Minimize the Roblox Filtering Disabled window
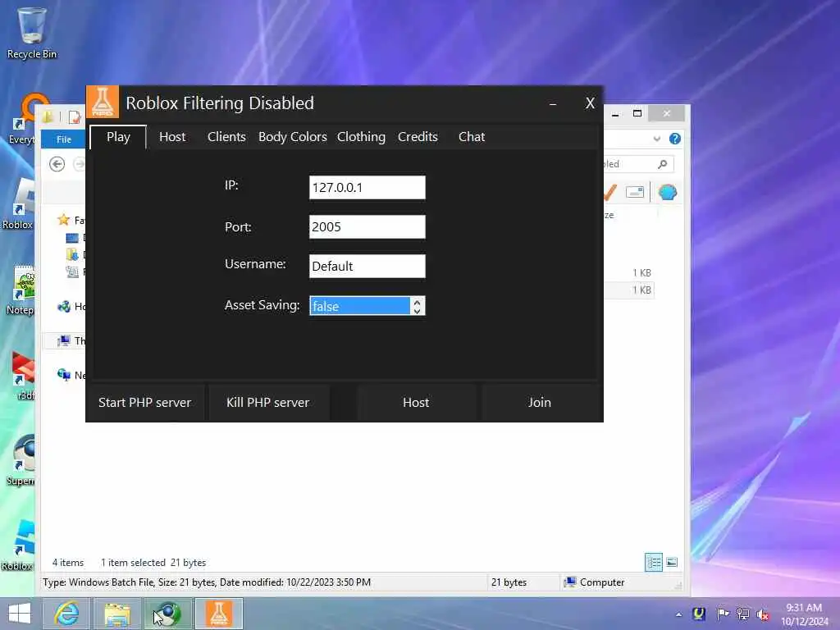840x630 pixels. pos(553,103)
